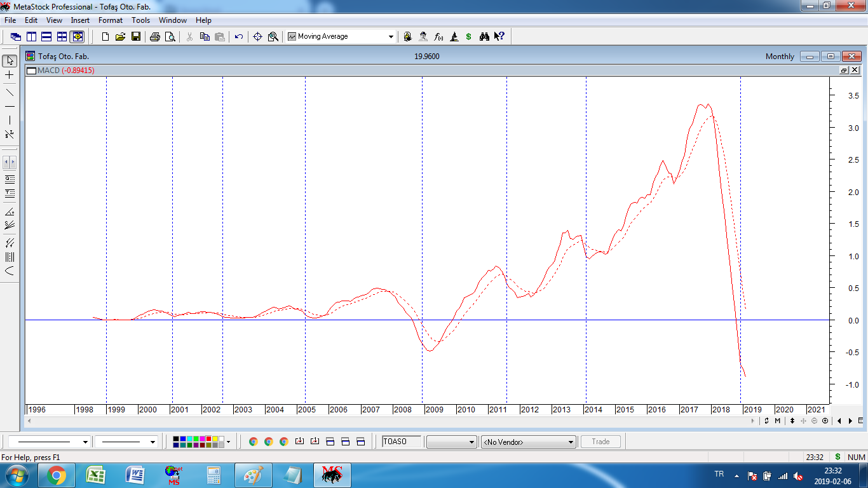The width and height of the screenshot is (868, 488).
Task: Toggle the M periodicity button
Action: 777,421
